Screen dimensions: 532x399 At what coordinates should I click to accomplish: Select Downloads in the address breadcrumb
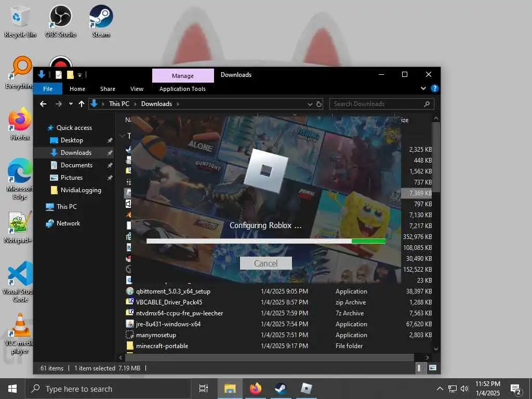coord(156,104)
